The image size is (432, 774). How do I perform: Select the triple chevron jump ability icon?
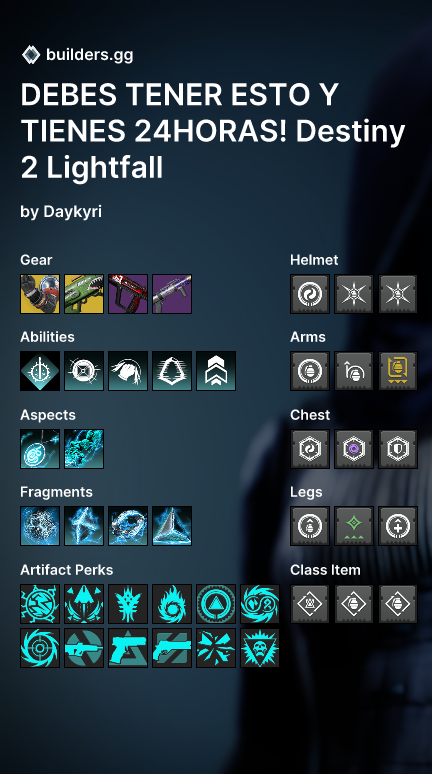pos(216,371)
